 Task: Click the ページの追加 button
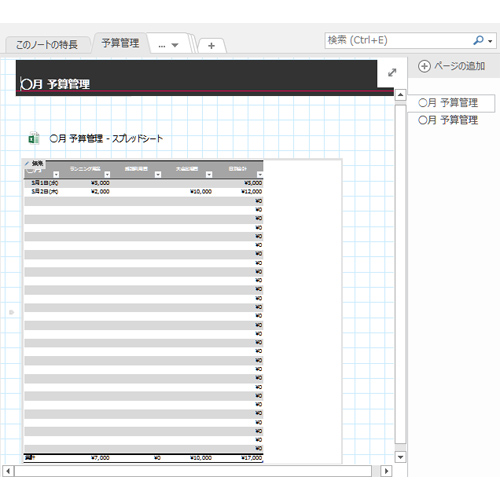[x=451, y=66]
